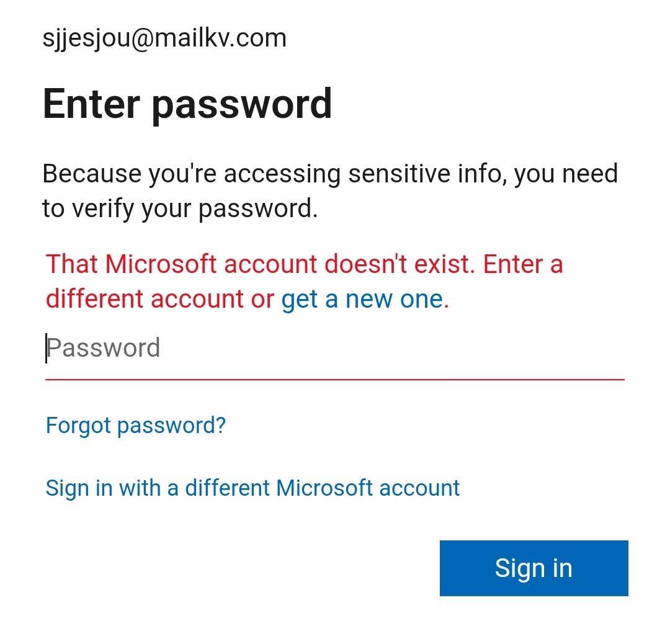Click the word 'password' in the bold heading

coord(242,105)
